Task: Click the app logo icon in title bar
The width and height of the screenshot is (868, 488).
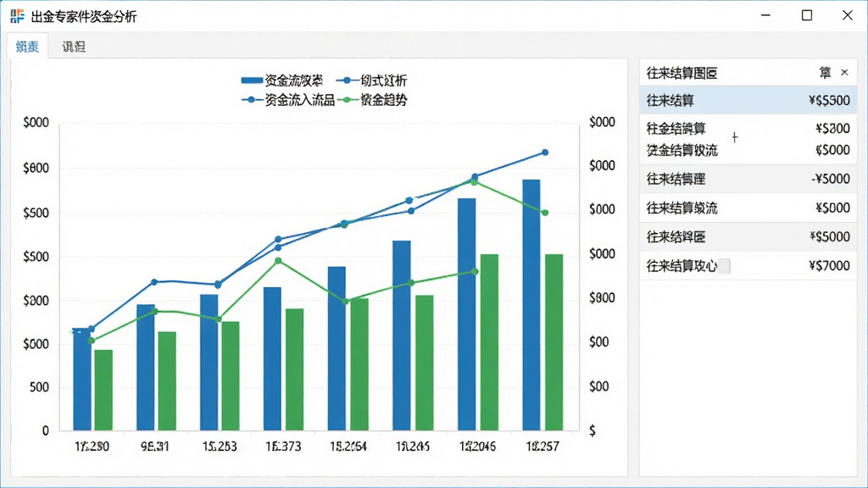Action: coord(17,16)
